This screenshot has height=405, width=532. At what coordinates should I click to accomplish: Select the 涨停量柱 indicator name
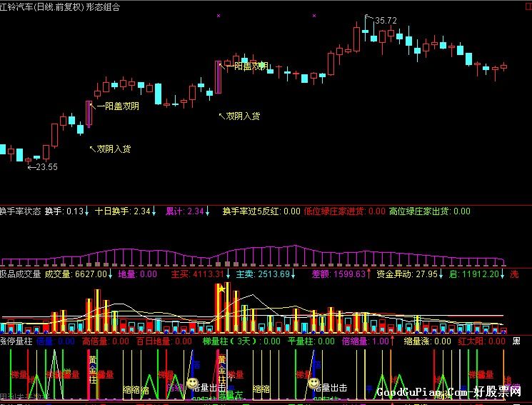pos(16,341)
